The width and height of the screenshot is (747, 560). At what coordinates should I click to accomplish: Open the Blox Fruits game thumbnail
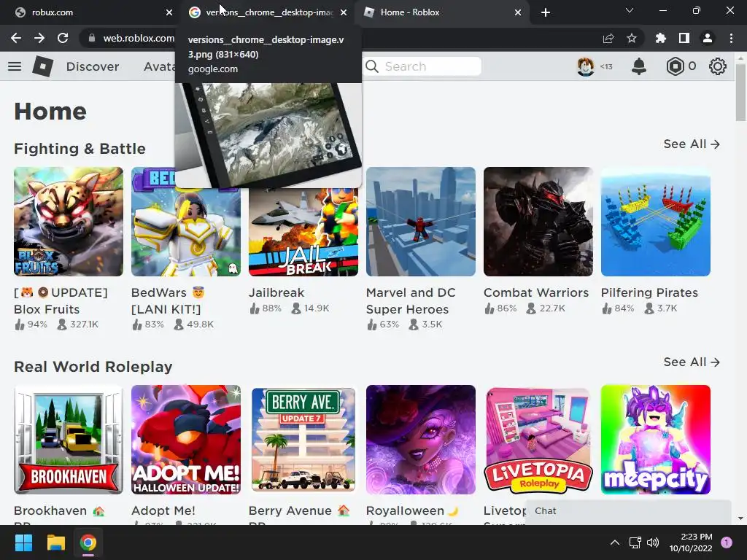[68, 222]
